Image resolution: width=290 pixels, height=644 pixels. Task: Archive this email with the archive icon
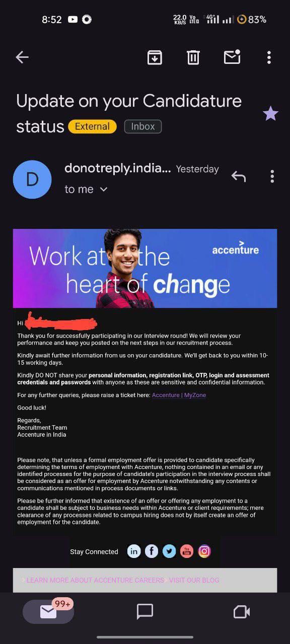[x=155, y=57]
